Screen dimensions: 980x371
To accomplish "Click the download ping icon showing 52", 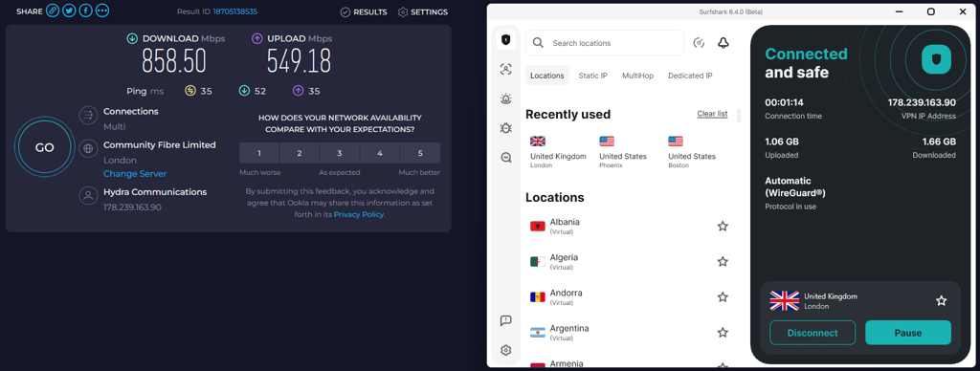I will point(244,91).
